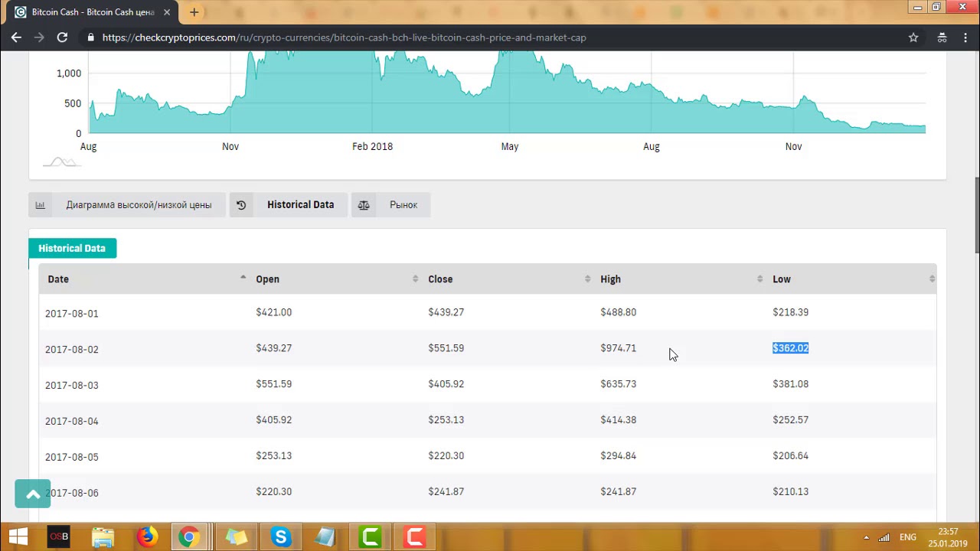Open Skype from the taskbar
Screen dimensions: 980x551
[281, 537]
